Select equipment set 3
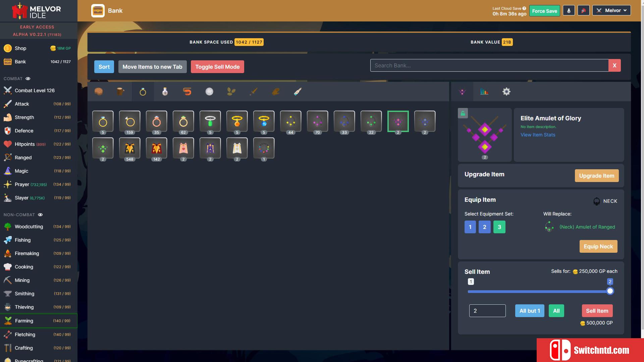Screen dimensions: 644x362 [499, 227]
